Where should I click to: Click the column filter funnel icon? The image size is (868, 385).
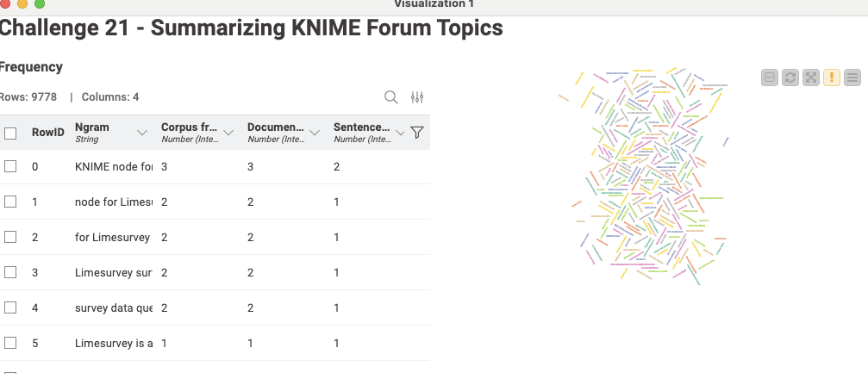pos(417,133)
